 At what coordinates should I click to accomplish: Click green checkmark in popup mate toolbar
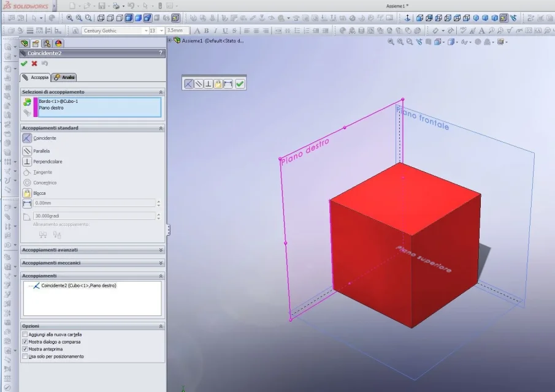pos(240,84)
